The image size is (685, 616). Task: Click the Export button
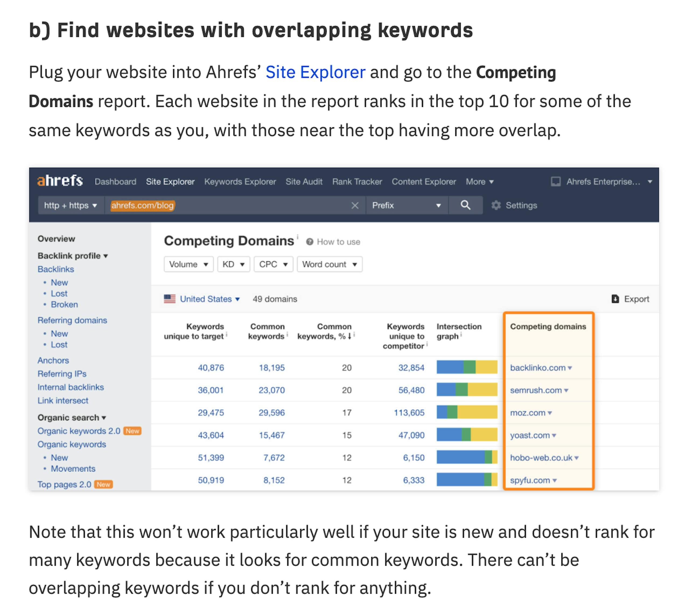click(630, 299)
